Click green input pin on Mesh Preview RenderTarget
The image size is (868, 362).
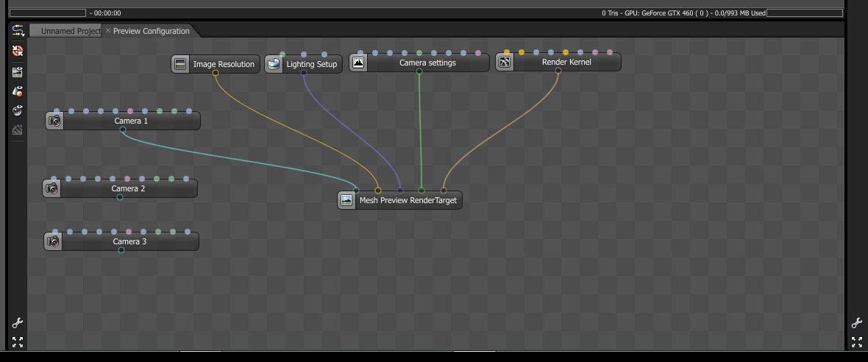click(x=421, y=191)
